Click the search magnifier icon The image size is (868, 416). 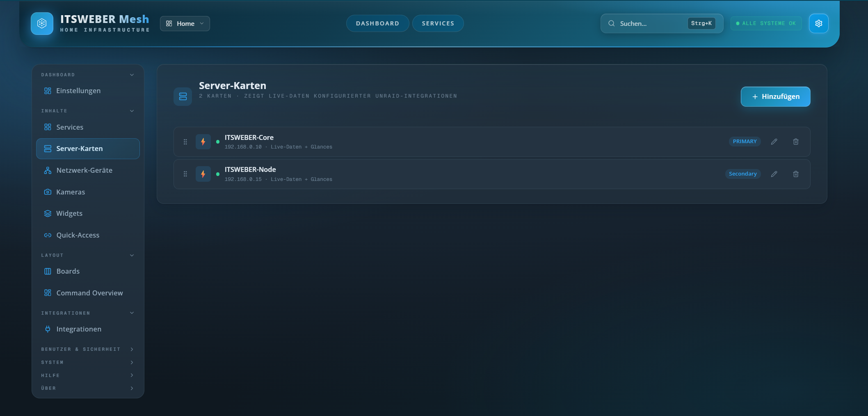pos(611,23)
